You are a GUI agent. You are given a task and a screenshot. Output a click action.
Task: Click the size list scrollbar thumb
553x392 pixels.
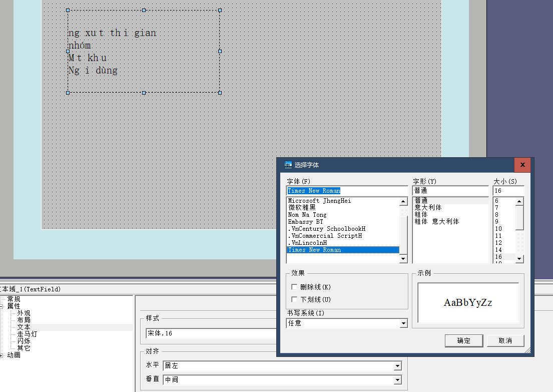(519, 218)
